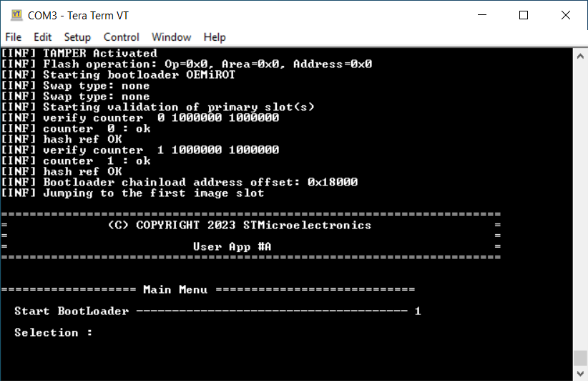Click 'Bootloader chainload address offset: 0x18000' line
The height and width of the screenshot is (381, 588).
(180, 182)
